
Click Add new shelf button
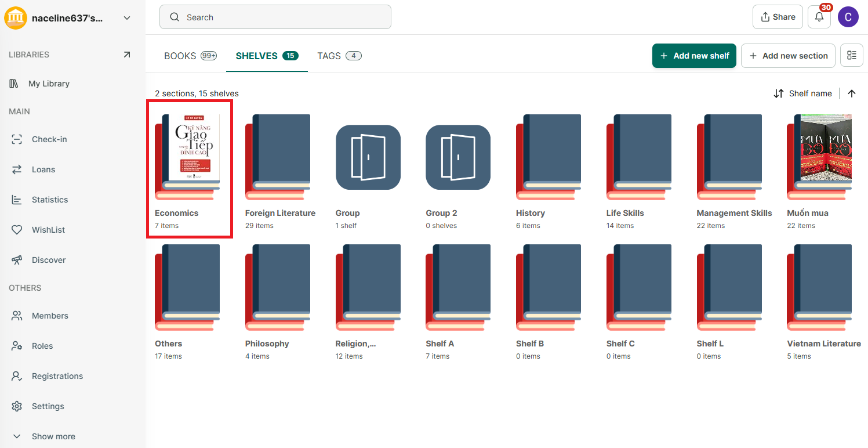694,56
